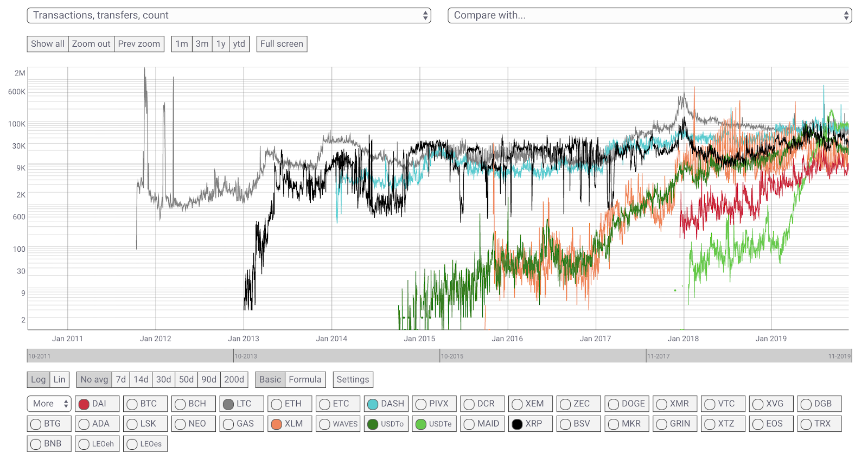Click the LTC gray circle icon

pyautogui.click(x=228, y=404)
